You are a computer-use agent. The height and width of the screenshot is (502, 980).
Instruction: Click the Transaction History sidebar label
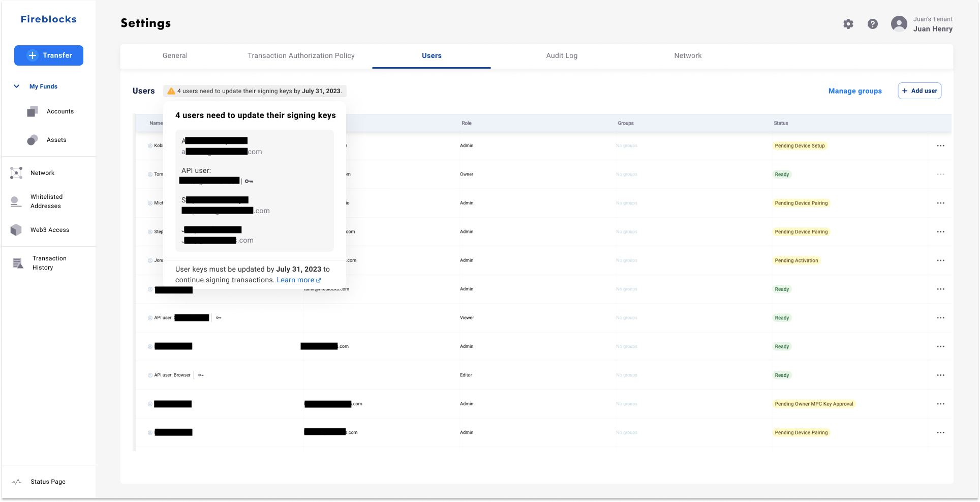click(x=49, y=263)
